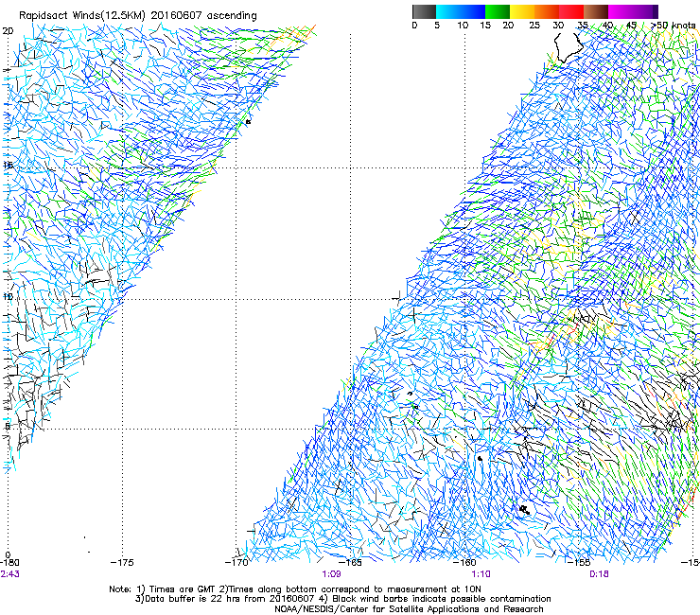Click the note 'Data buffer is 22 hrs from 20160607'
Screen dimensions: 700x615
[x=225, y=599]
